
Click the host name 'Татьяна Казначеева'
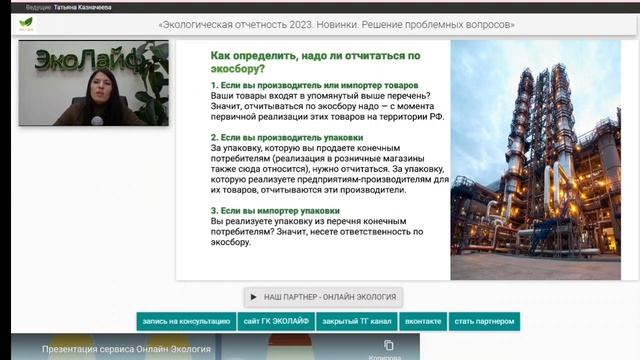coord(82,7)
